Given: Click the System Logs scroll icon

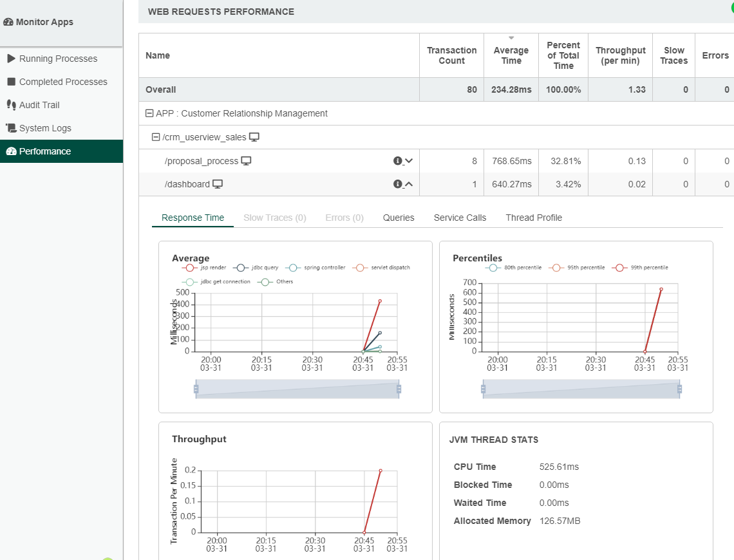Looking at the screenshot, I should tap(11, 128).
